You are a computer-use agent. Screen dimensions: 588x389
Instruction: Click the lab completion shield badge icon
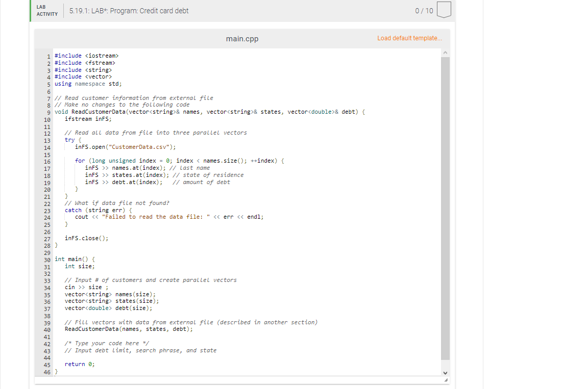pyautogui.click(x=444, y=10)
